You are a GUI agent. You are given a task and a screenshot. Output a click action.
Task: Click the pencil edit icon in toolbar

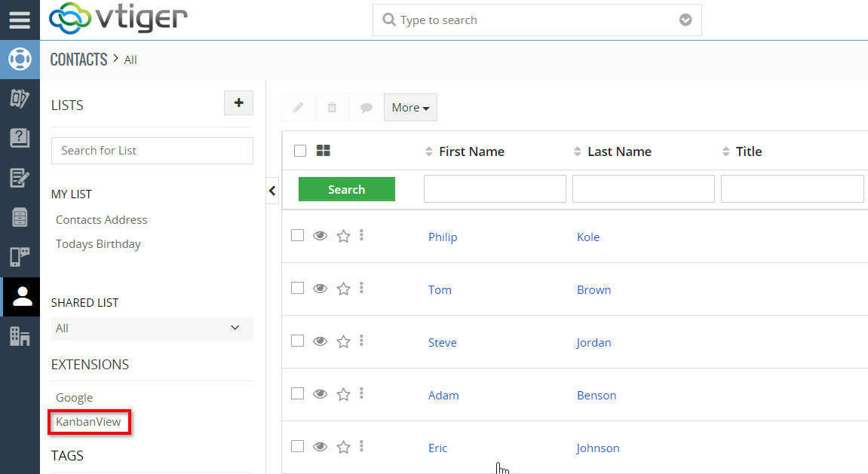(299, 107)
